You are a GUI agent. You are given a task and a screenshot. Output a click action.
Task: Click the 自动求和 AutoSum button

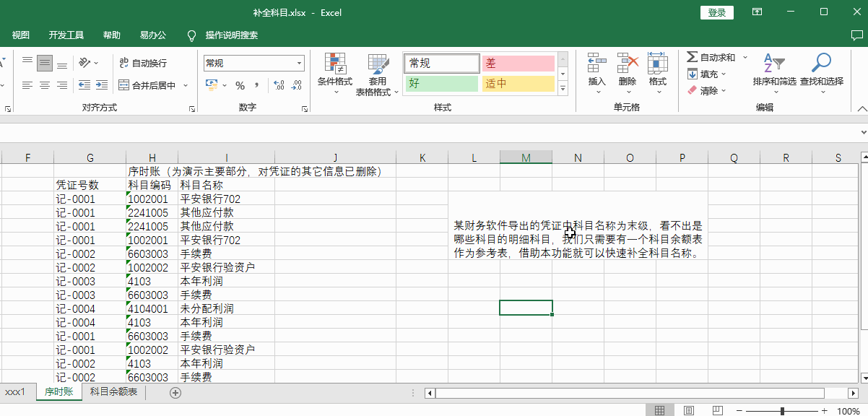point(711,57)
